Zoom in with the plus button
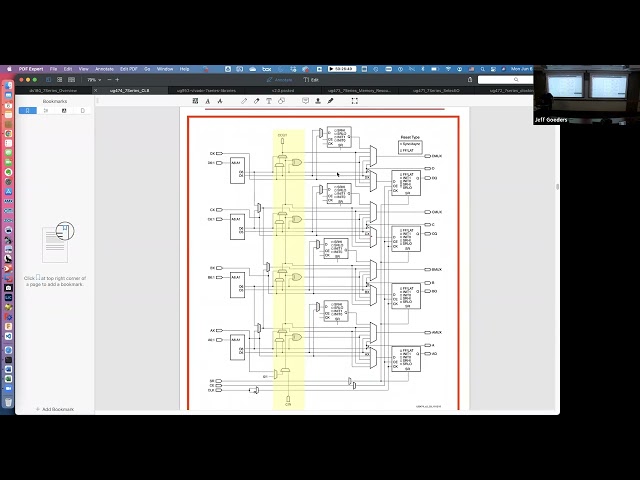 (x=117, y=80)
